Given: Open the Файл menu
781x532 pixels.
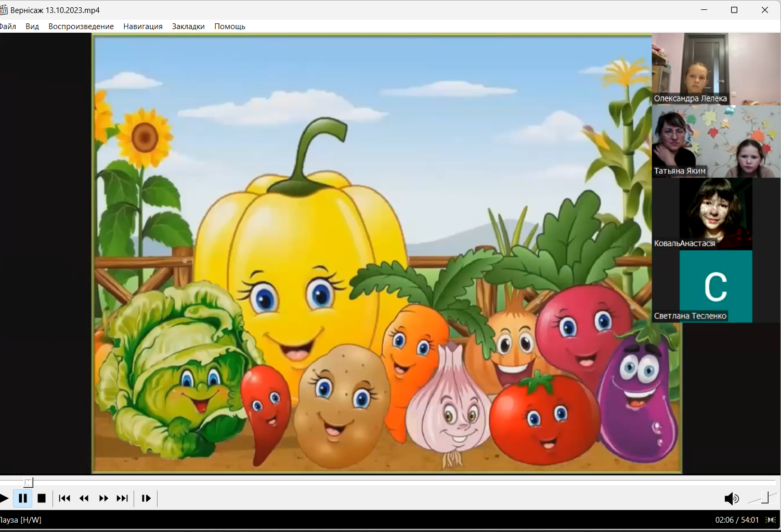Looking at the screenshot, I should [8, 26].
